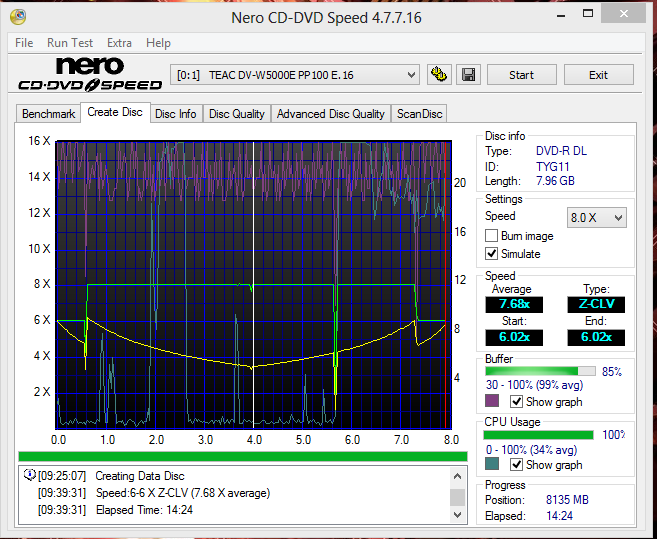Click the log scrollbar up arrow
This screenshot has width=657, height=539.
tap(457, 477)
